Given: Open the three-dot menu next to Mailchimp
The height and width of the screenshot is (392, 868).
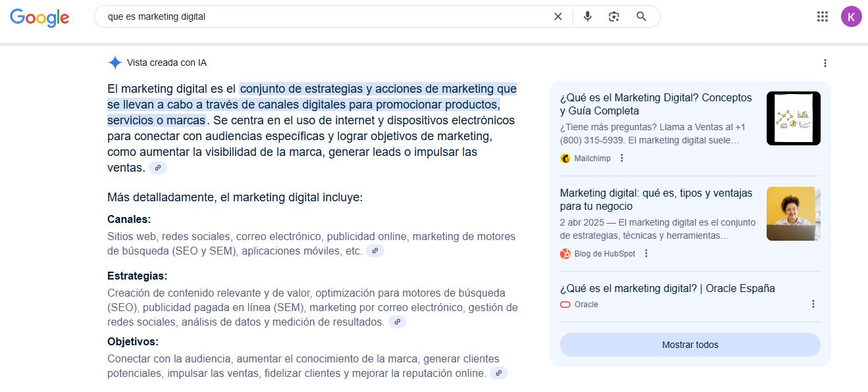Looking at the screenshot, I should point(622,158).
